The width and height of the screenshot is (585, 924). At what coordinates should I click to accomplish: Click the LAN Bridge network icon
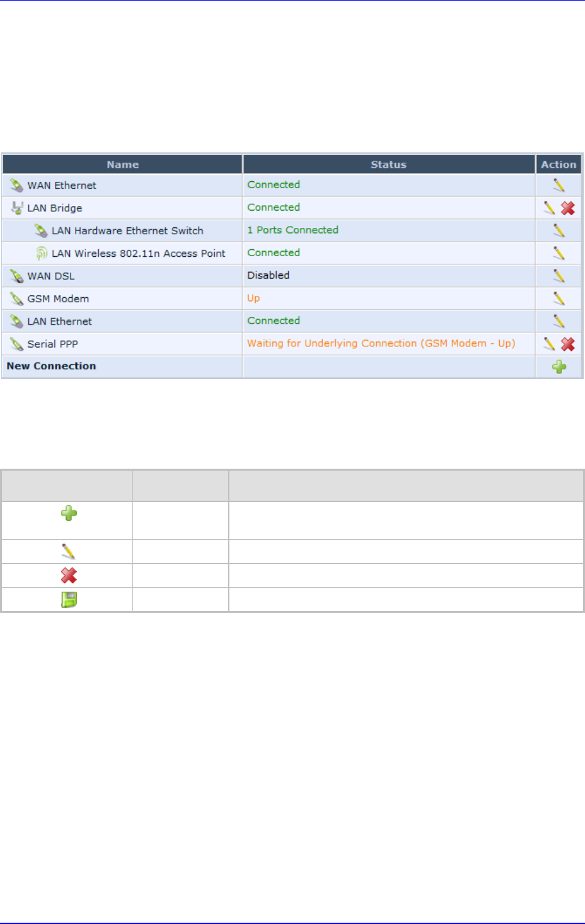click(x=17, y=208)
